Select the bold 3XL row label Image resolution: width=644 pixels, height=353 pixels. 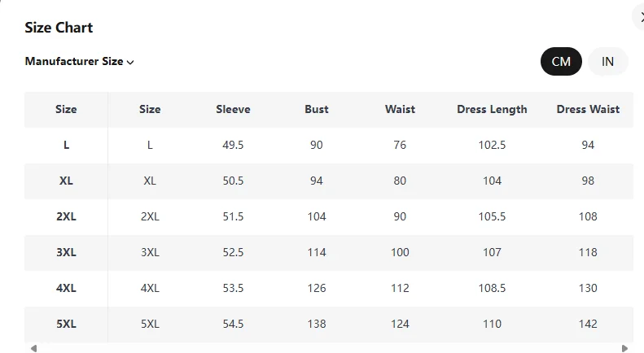coord(66,252)
